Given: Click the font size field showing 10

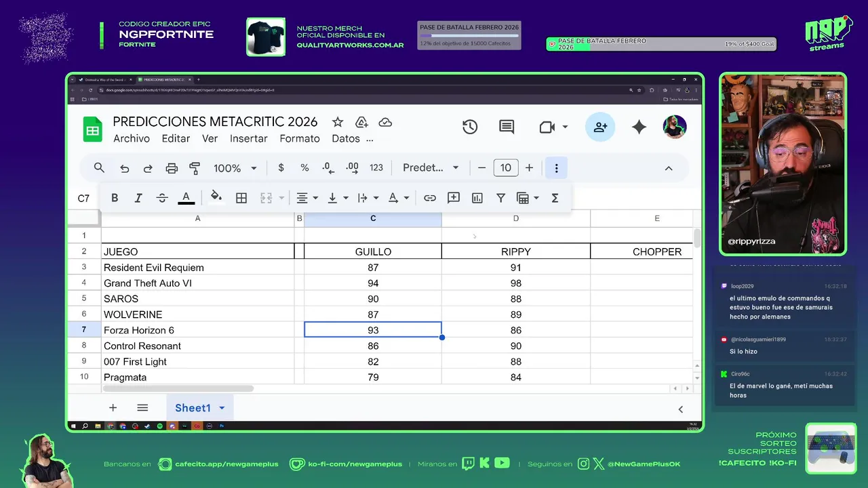Looking at the screenshot, I should point(506,167).
